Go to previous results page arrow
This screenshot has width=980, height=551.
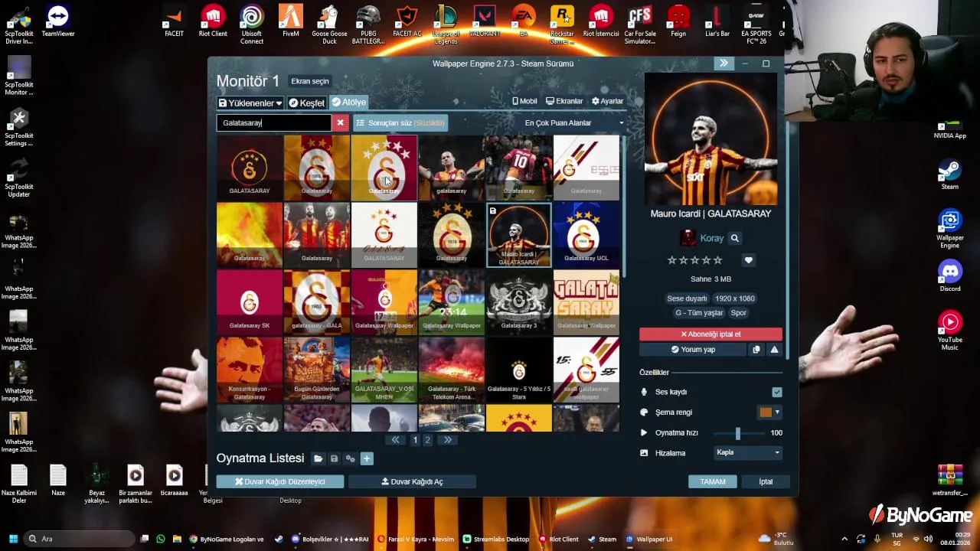coord(395,440)
